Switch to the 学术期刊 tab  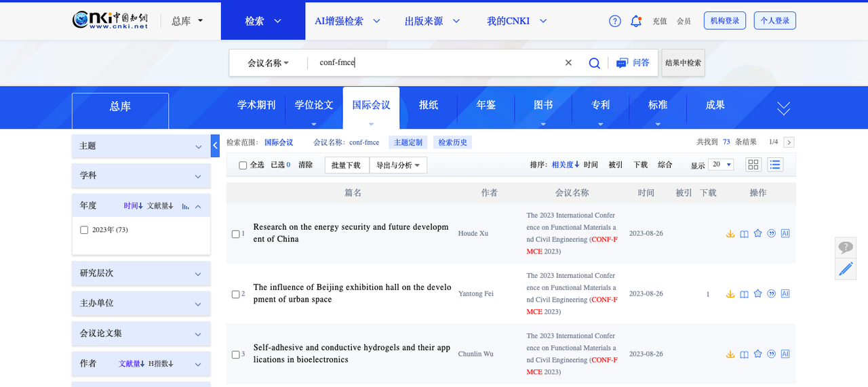pyautogui.click(x=256, y=105)
